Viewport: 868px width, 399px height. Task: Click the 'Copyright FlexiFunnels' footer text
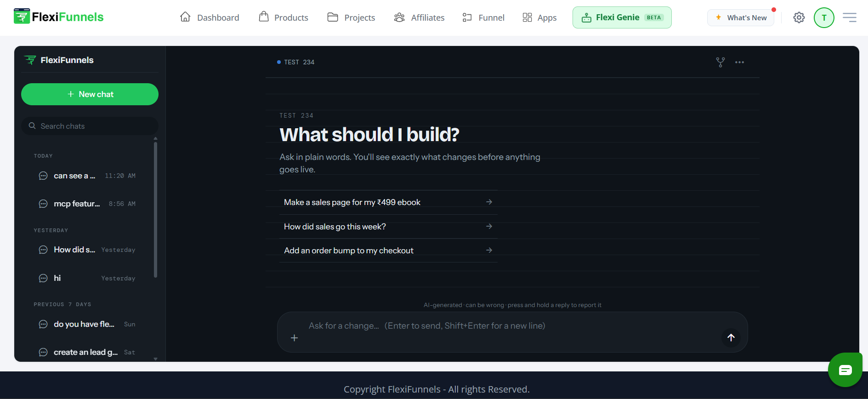coord(437,389)
